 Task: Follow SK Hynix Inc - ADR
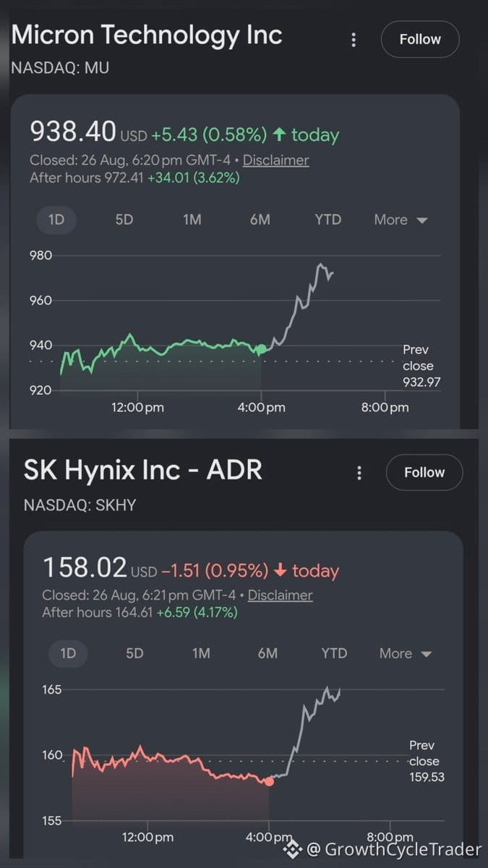(424, 472)
